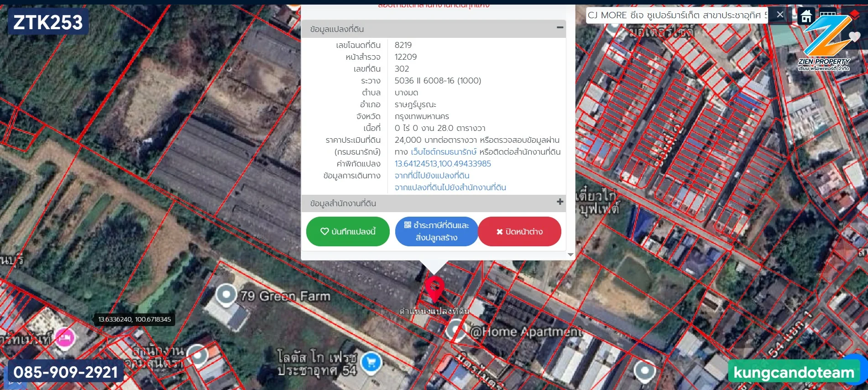Click the deed number value 8219

[403, 45]
